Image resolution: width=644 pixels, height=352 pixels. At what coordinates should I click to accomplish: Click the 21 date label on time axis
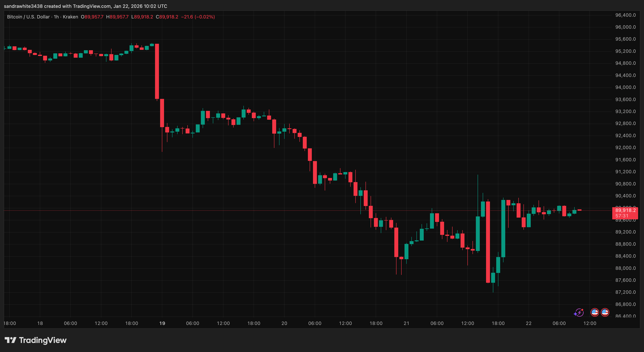tap(406, 323)
